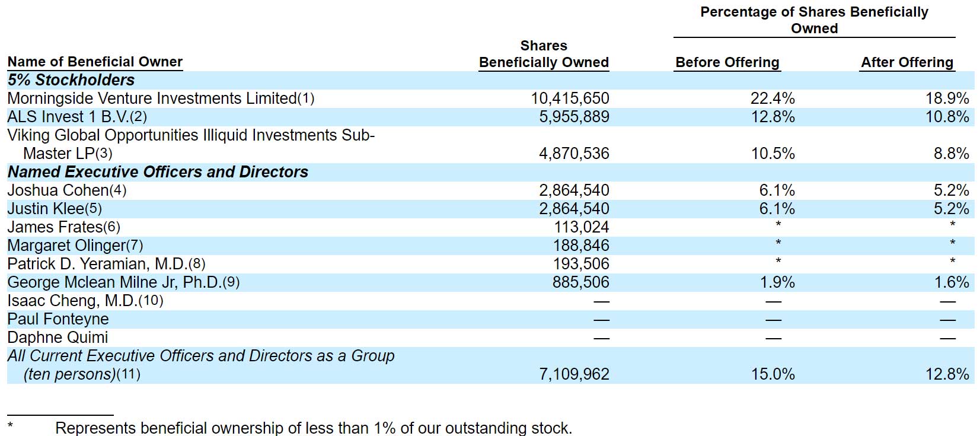Select Justin Klee's 6.1% before-offering value
Screen dimensions: 980x436
[777, 209]
